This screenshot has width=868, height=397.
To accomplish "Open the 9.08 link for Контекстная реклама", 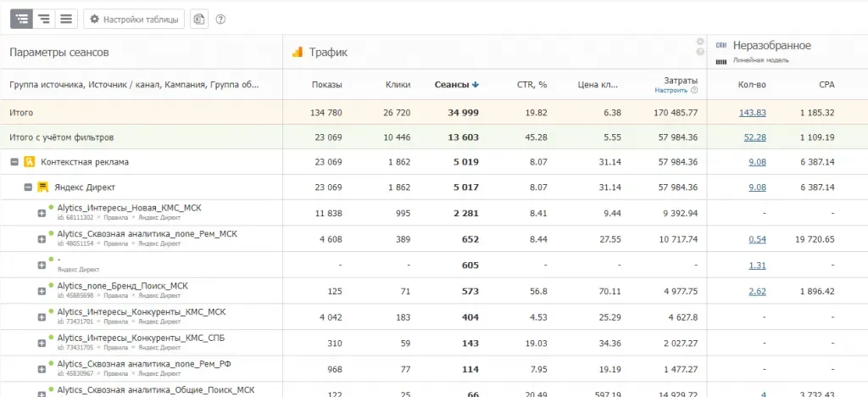I will [757, 162].
